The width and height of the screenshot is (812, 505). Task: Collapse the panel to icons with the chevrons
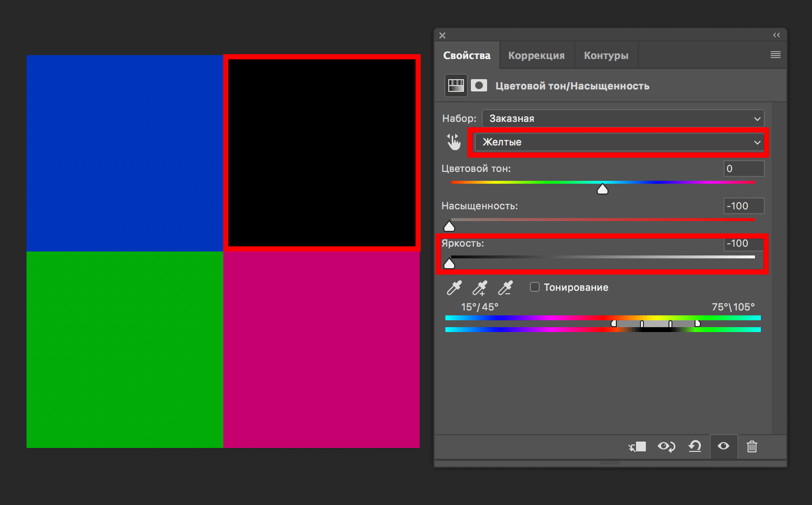[x=776, y=35]
